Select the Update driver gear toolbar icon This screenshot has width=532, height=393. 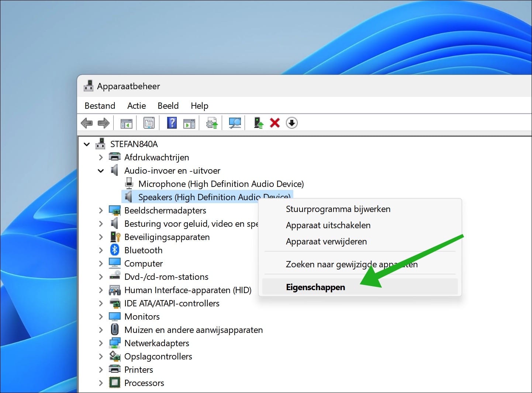pos(211,123)
